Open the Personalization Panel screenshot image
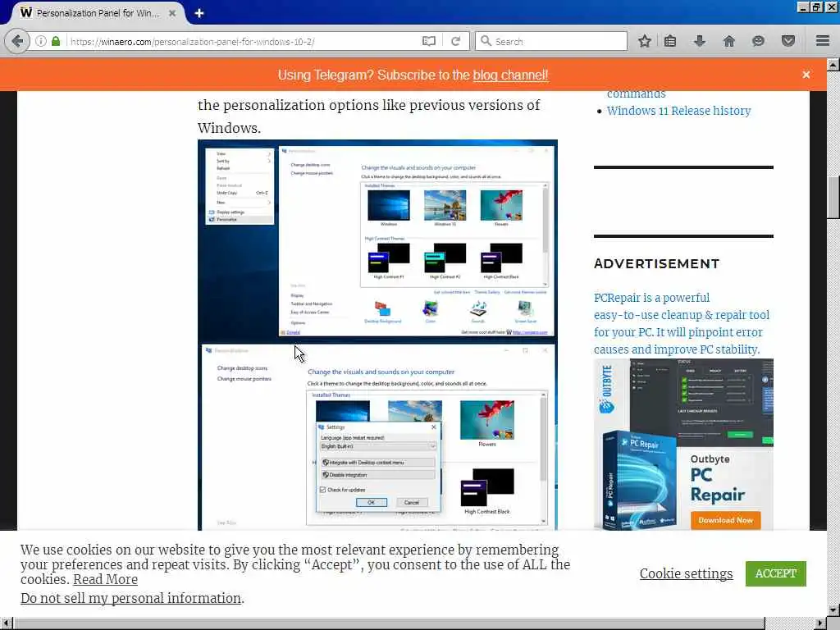Viewport: 840px width, 630px height. [x=377, y=335]
